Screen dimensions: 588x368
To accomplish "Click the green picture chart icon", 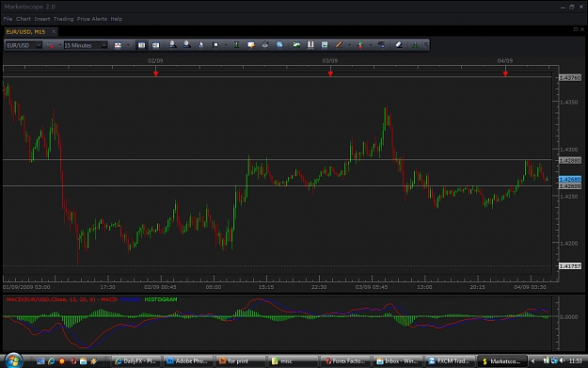I will [296, 45].
